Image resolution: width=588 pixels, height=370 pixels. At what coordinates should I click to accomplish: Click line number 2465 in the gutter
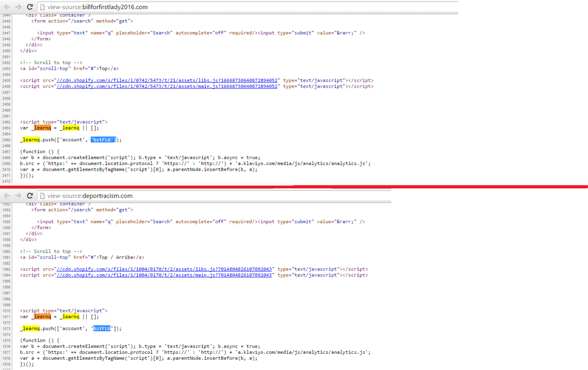pyautogui.click(x=6, y=140)
